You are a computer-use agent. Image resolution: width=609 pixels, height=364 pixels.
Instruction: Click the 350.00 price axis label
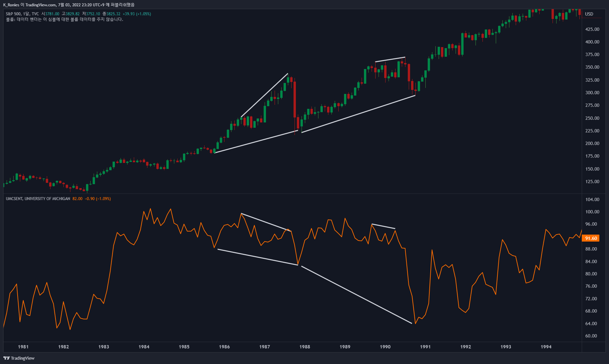point(592,67)
